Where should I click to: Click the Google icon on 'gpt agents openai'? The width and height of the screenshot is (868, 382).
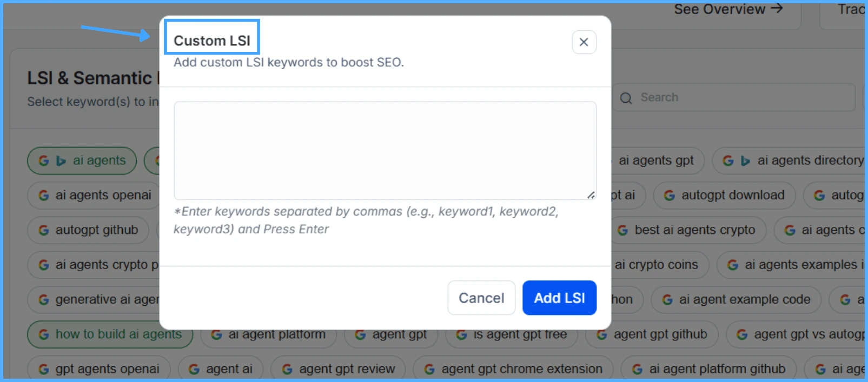[x=44, y=370]
